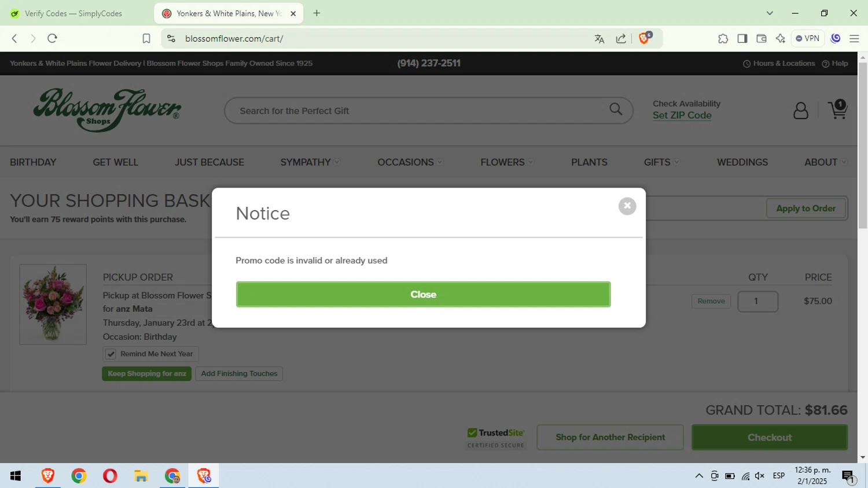This screenshot has width=868, height=488.
Task: Close the Notice dialog with X icon
Action: pos(627,206)
